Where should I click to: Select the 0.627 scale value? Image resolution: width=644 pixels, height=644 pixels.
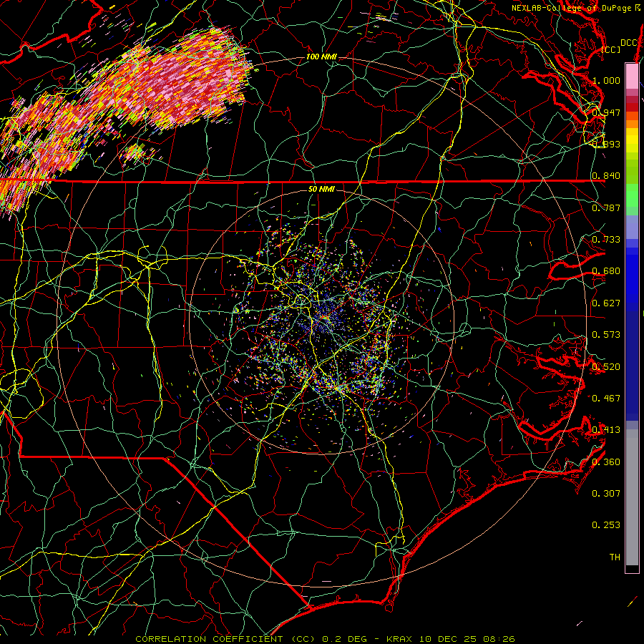(x=606, y=303)
